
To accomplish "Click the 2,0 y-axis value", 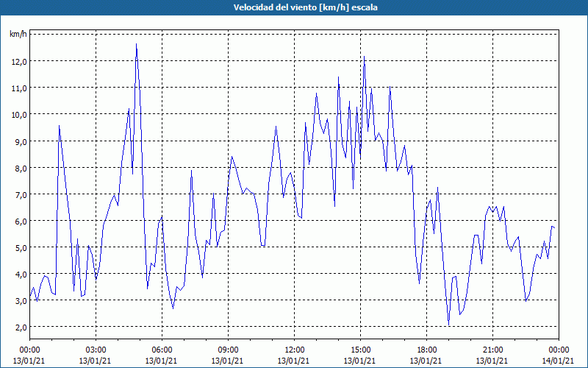I will [x=21, y=328].
